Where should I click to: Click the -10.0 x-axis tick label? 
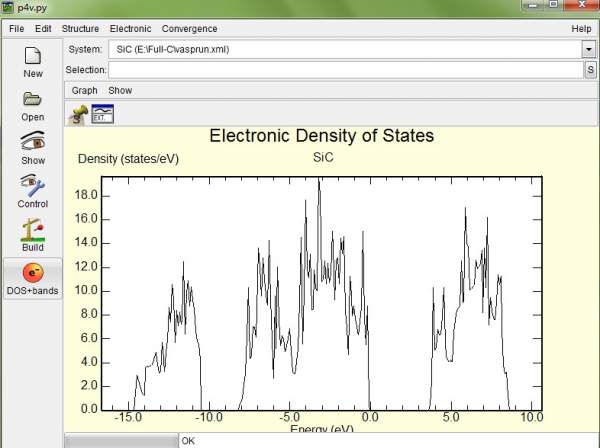point(209,417)
